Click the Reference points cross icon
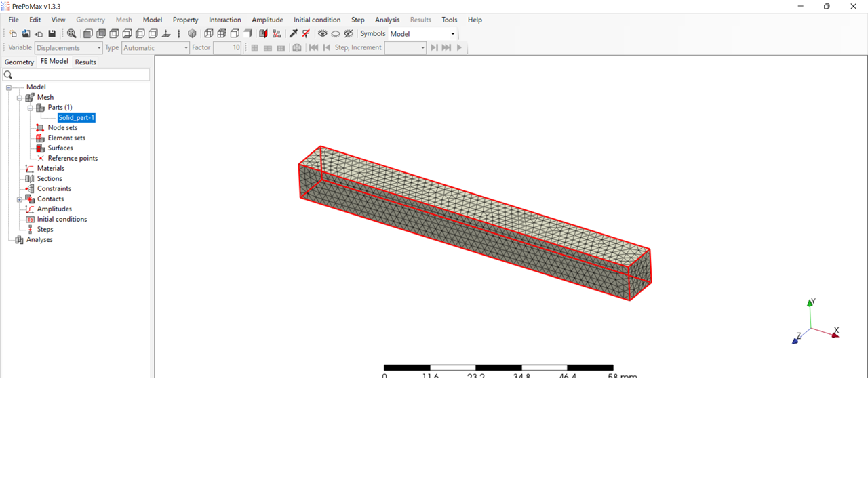 (x=40, y=158)
